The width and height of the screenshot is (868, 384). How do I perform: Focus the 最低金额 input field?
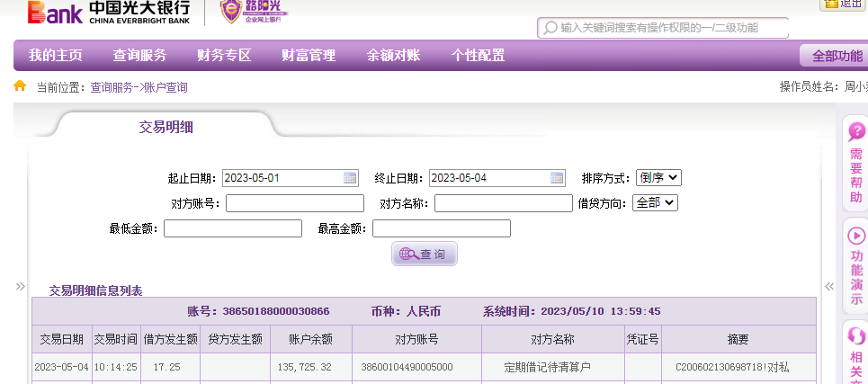point(232,228)
